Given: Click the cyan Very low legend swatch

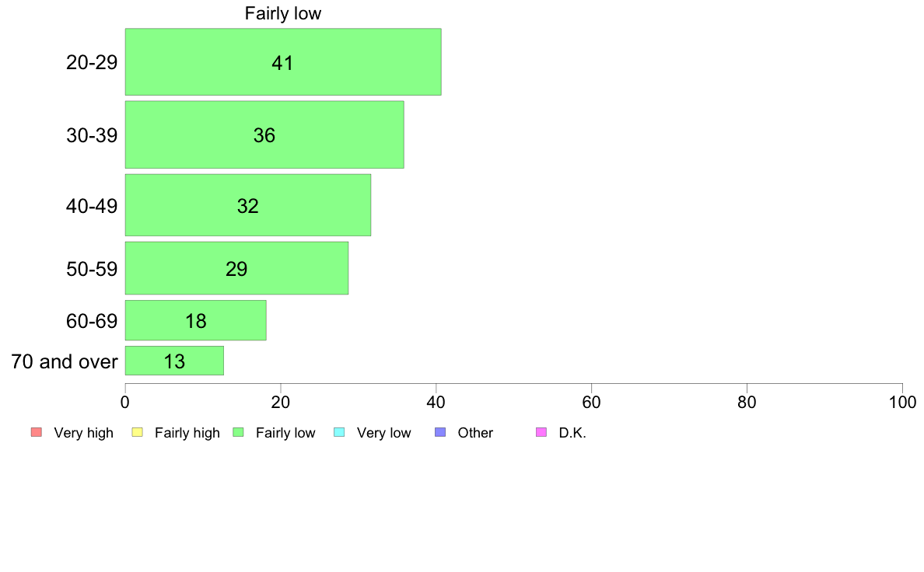Looking at the screenshot, I should click(x=339, y=432).
